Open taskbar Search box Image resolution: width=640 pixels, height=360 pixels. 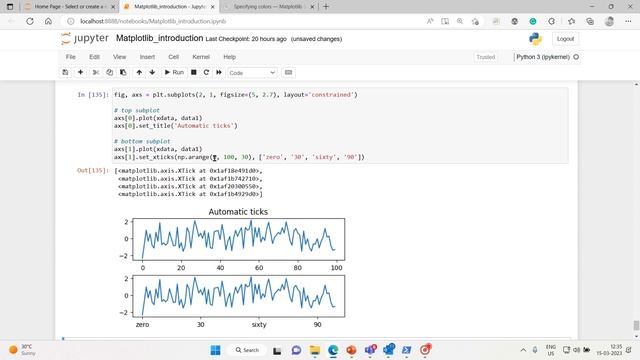coord(247,350)
